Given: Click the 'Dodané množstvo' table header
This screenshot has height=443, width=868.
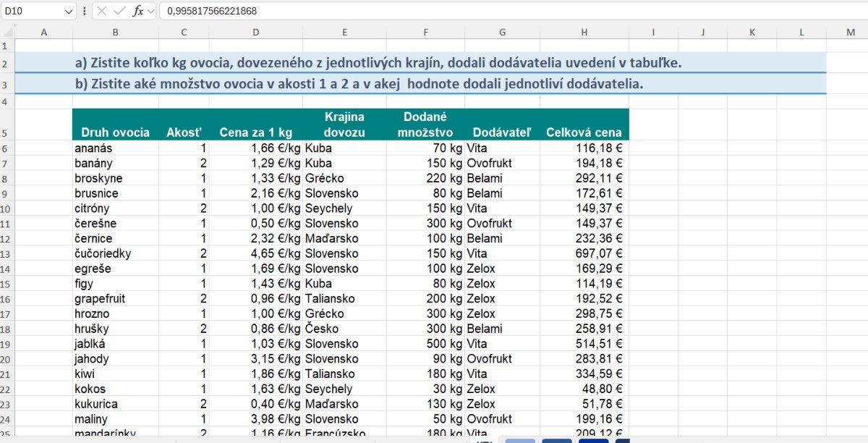Looking at the screenshot, I should pyautogui.click(x=425, y=125).
